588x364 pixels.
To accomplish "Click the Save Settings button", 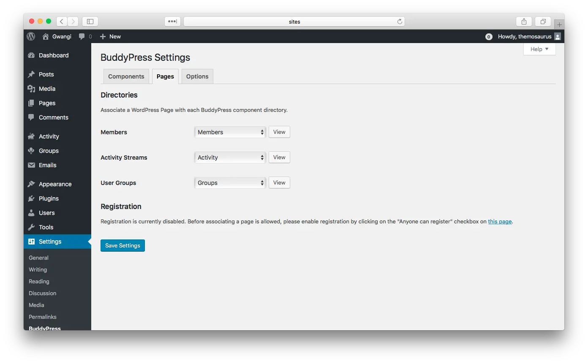I will 122,245.
